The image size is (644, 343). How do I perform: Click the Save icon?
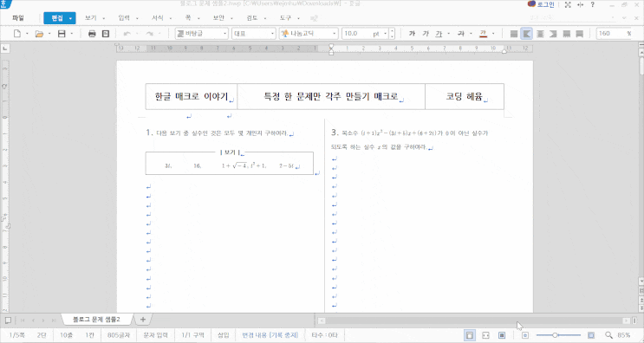point(62,34)
